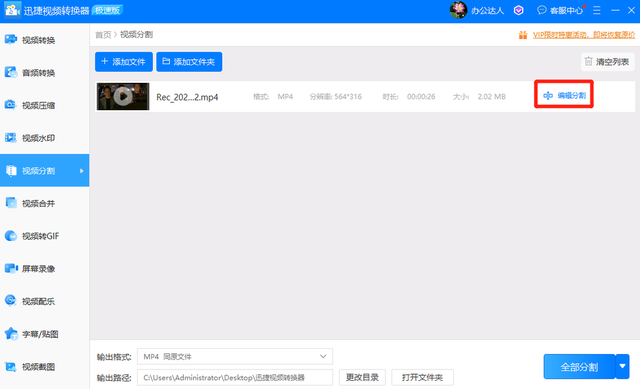The width and height of the screenshot is (640, 389).
Task: Click the user avatar picture
Action: click(458, 10)
